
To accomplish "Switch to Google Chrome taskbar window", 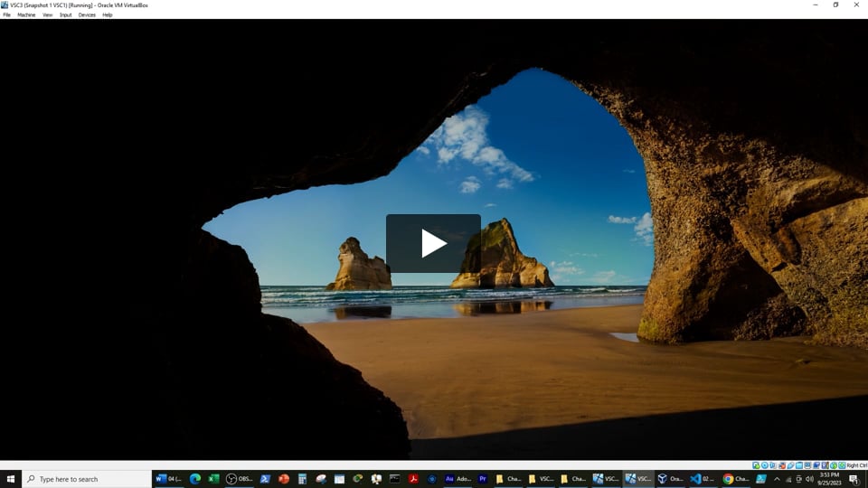I will 735,479.
